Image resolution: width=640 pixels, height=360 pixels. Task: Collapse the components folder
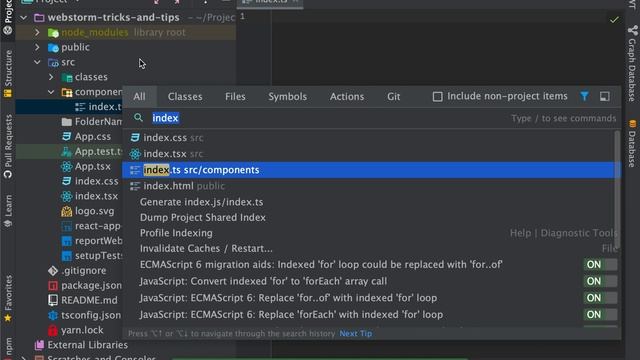[51, 92]
